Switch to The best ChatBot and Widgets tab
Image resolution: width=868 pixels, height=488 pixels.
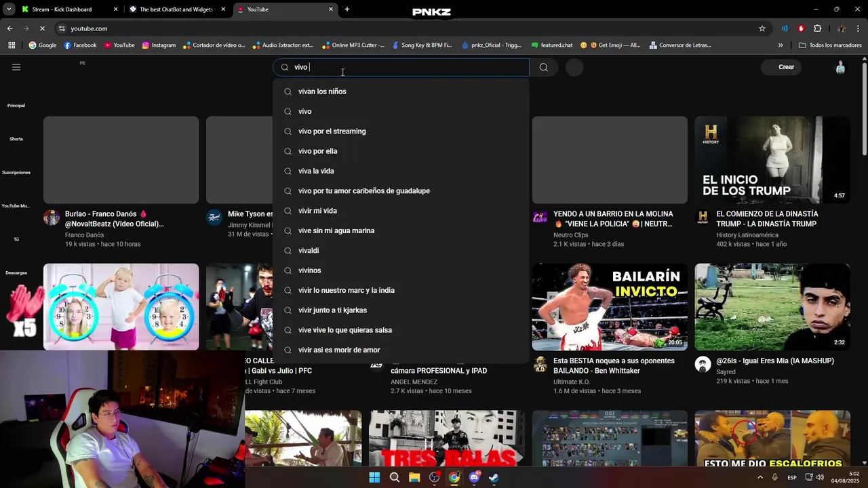[176, 9]
